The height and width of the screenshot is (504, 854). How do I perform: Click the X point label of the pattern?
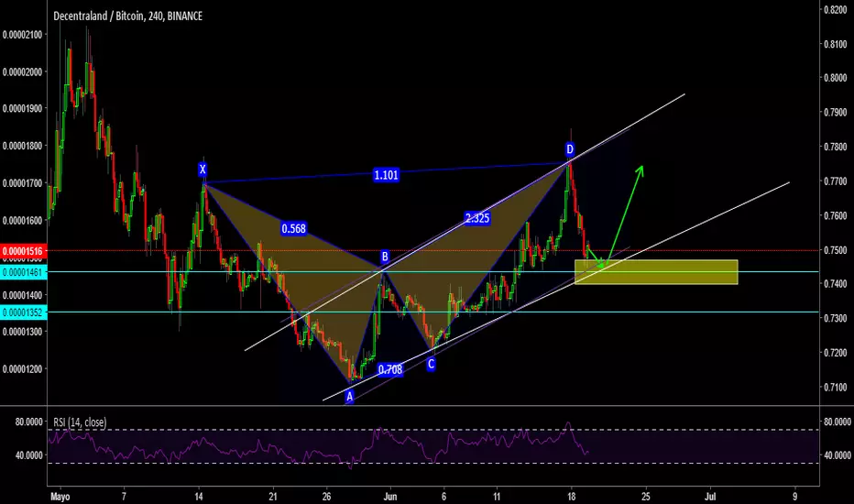(203, 170)
